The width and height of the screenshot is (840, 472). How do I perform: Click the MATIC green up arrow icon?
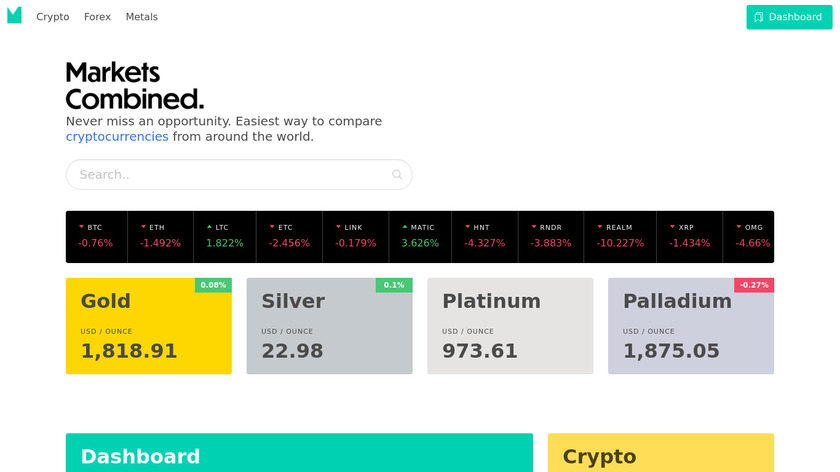click(x=404, y=227)
